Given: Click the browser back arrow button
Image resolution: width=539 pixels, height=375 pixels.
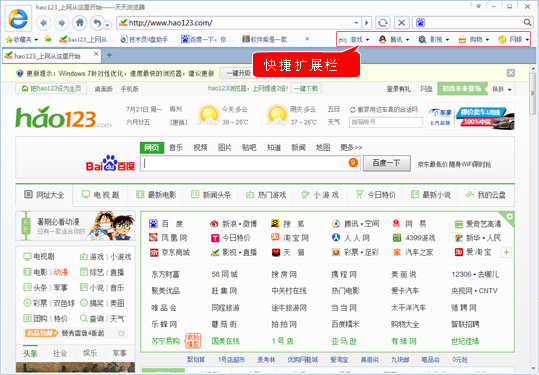Looking at the screenshot, I should [43, 23].
